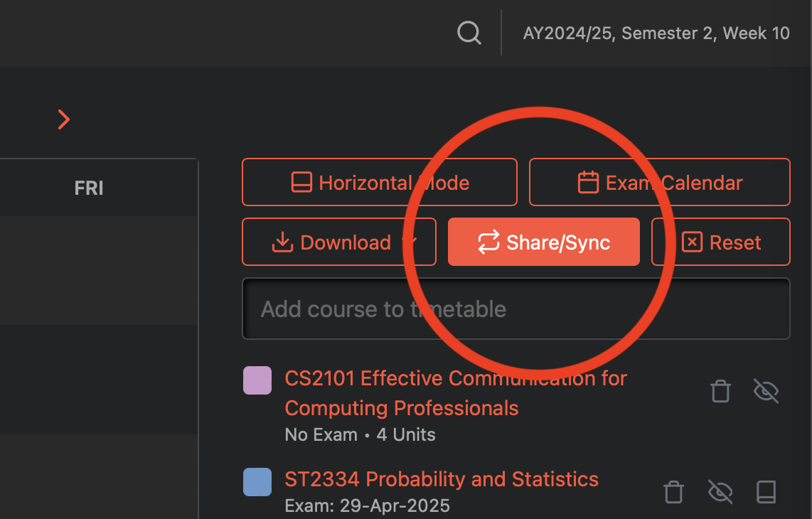Open CS2101 Effective Communication course link
The width and height of the screenshot is (812, 519).
point(456,393)
